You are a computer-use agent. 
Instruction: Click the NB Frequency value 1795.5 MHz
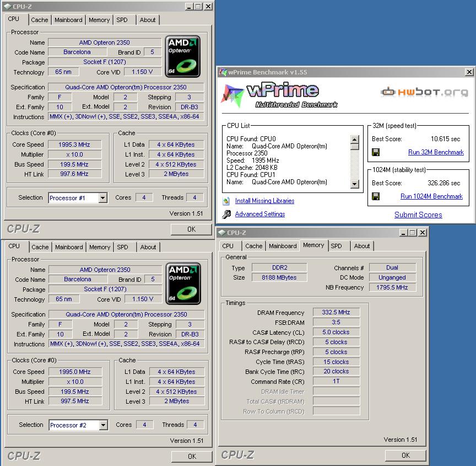tap(392, 287)
